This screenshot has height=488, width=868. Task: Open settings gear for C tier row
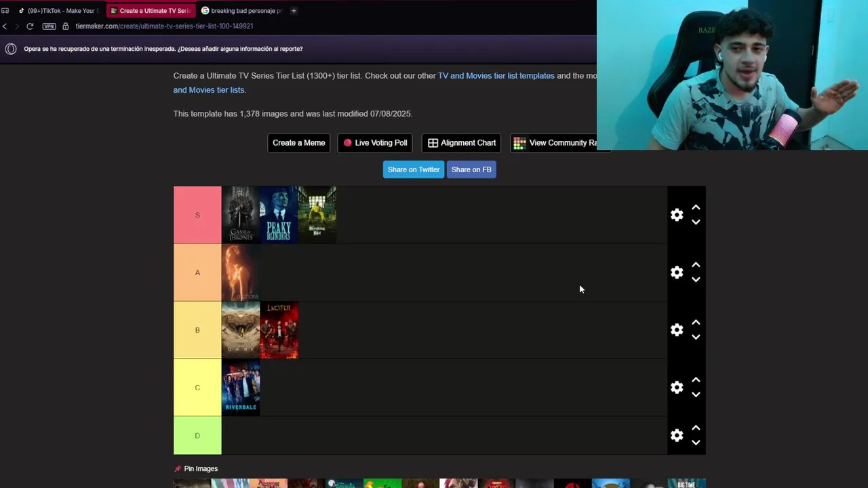[x=677, y=388]
